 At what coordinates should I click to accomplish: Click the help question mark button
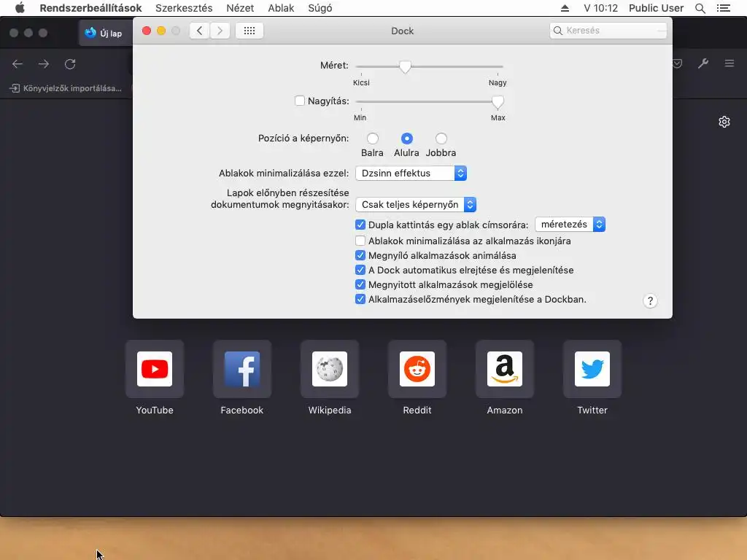(x=650, y=301)
